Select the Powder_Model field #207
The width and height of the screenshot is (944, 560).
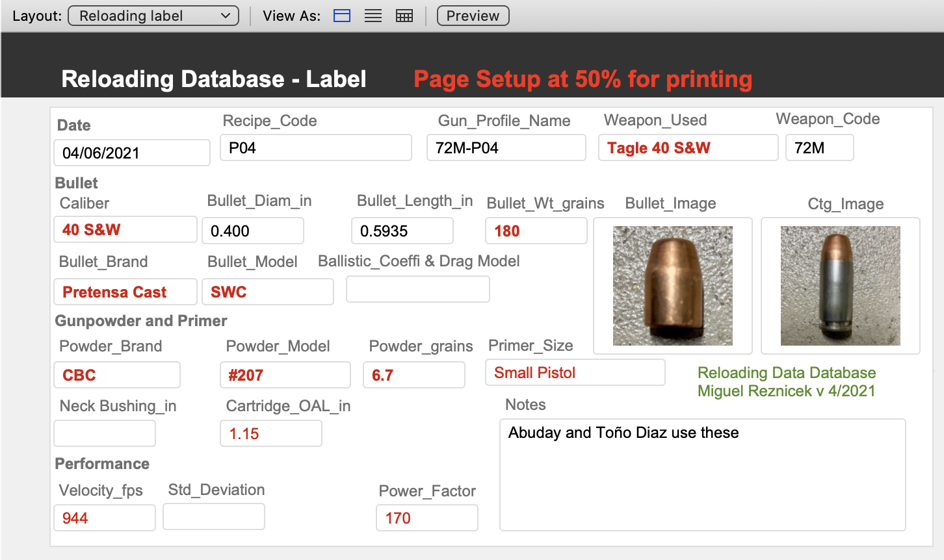(x=285, y=375)
